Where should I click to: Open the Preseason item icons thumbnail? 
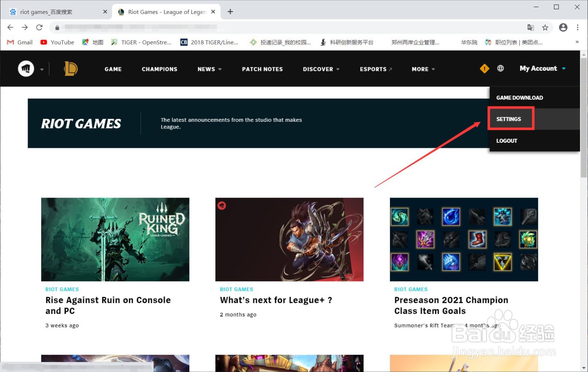[464, 240]
